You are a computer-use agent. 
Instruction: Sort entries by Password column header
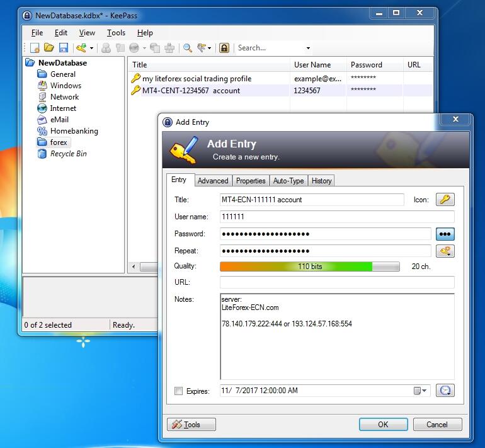[x=375, y=65]
